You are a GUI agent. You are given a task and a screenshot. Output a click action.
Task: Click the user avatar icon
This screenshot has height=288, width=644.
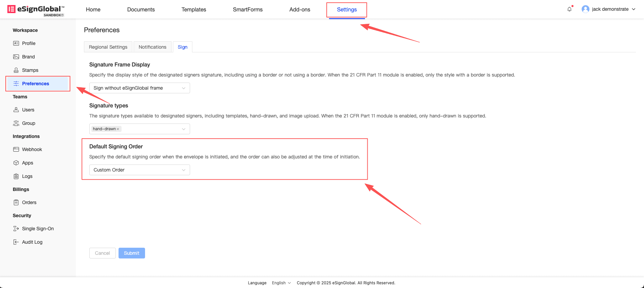tap(585, 9)
